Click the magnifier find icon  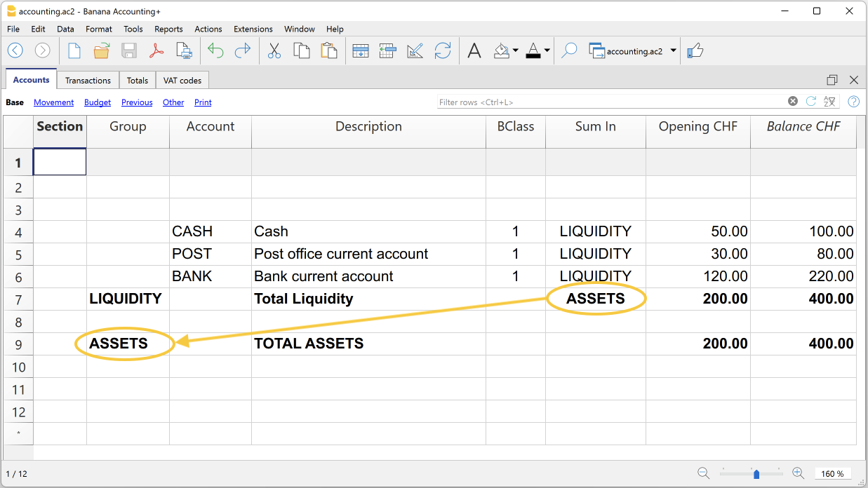pyautogui.click(x=569, y=50)
